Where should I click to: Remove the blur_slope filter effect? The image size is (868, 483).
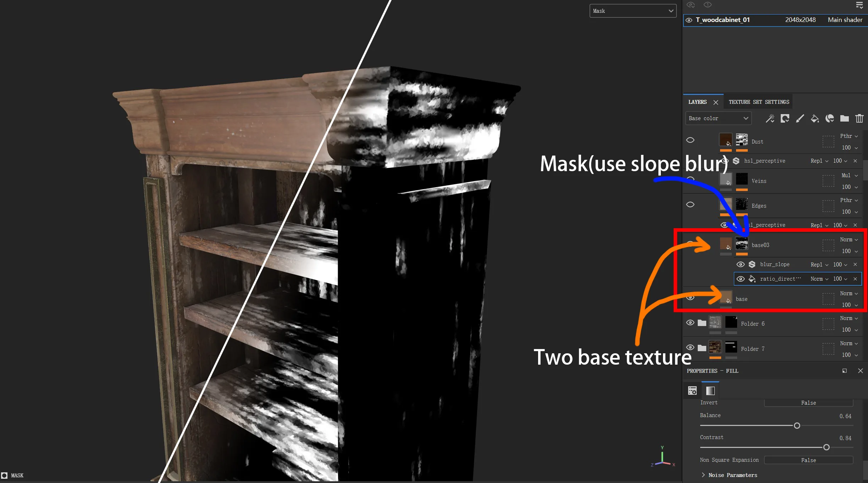click(x=855, y=264)
